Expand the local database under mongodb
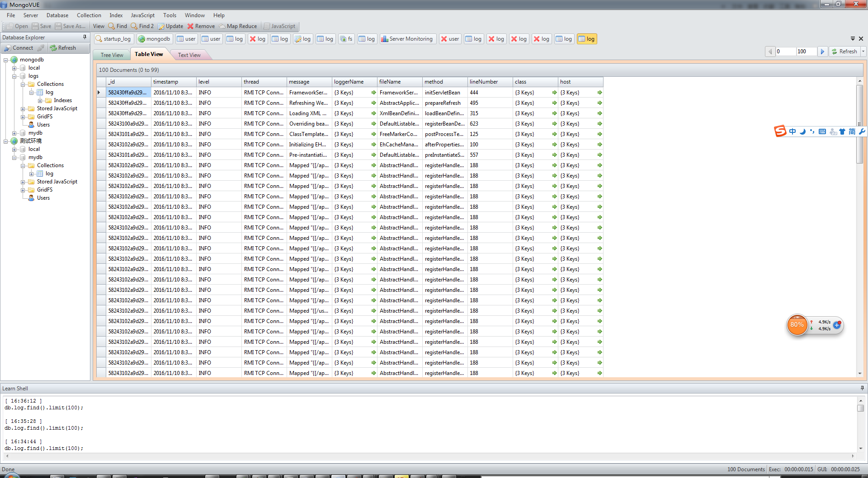 click(x=14, y=68)
